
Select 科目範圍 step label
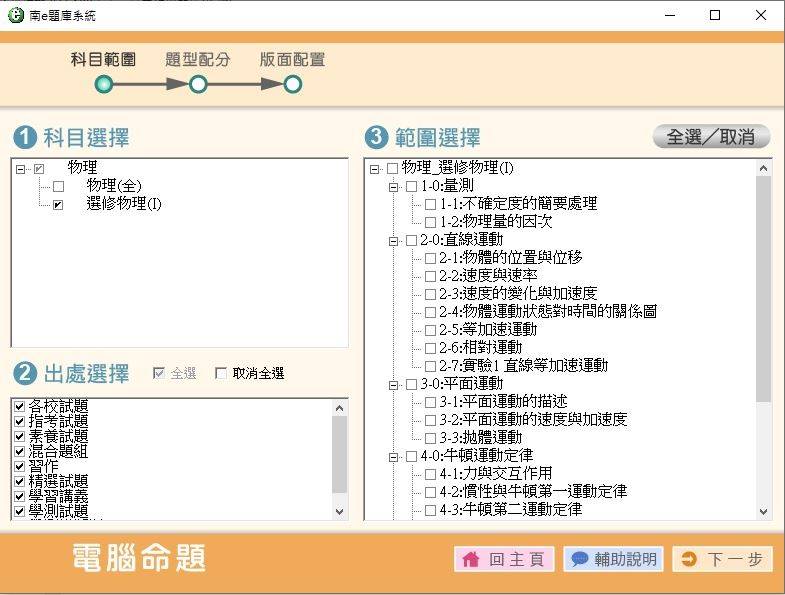[103, 60]
